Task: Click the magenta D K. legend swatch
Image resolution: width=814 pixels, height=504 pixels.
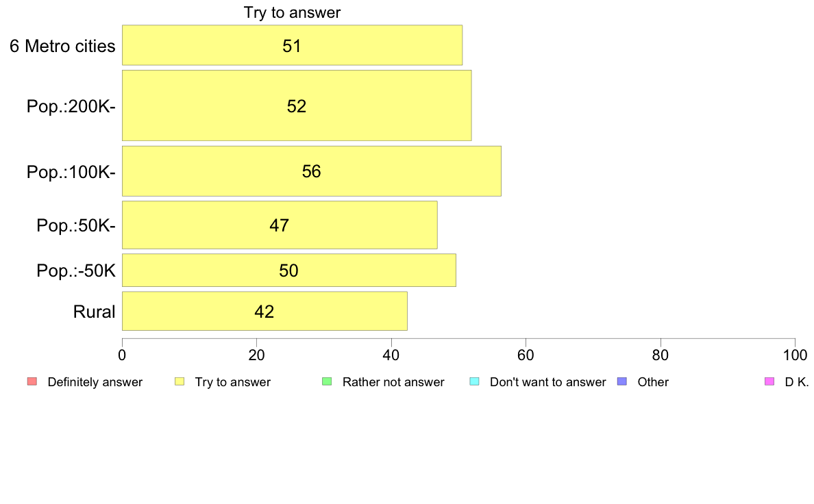Action: [769, 381]
